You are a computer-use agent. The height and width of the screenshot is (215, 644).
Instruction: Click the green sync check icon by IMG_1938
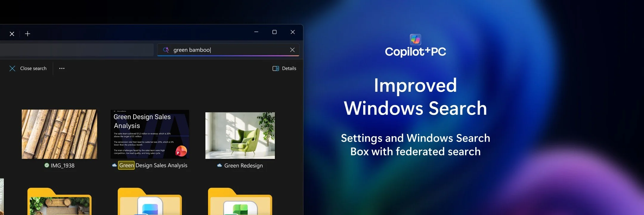coord(47,165)
